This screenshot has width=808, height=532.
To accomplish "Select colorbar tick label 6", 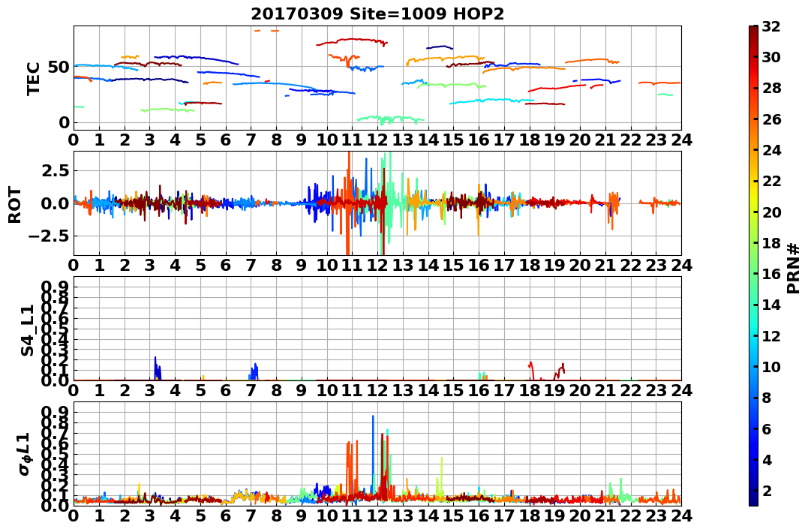I will click(767, 428).
